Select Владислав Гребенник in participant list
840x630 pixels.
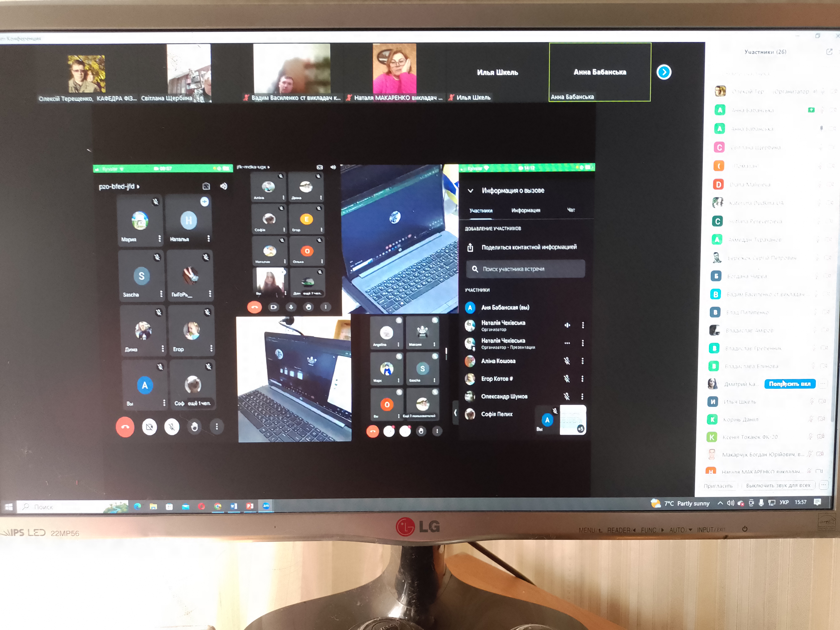(x=753, y=348)
